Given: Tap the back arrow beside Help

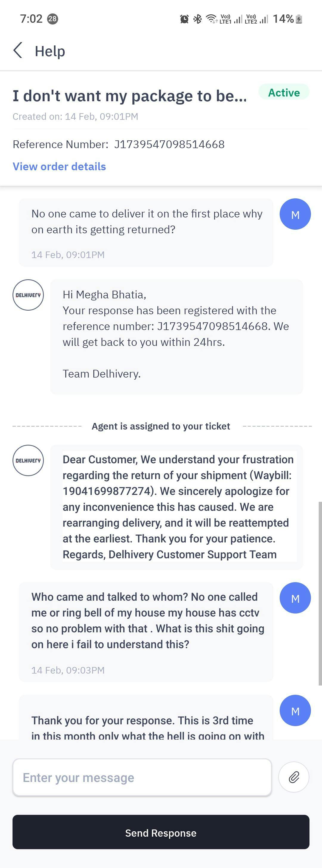Looking at the screenshot, I should point(18,50).
